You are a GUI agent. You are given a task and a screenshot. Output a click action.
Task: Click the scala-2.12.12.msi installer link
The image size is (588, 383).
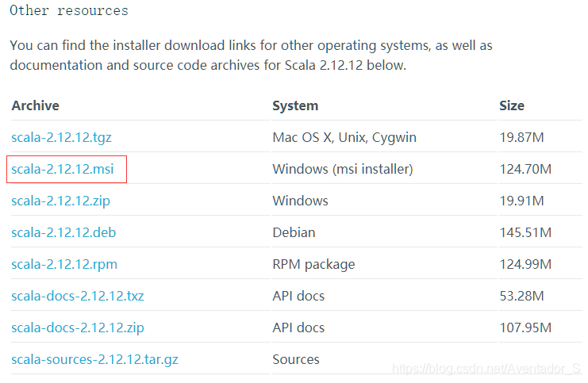coord(63,169)
